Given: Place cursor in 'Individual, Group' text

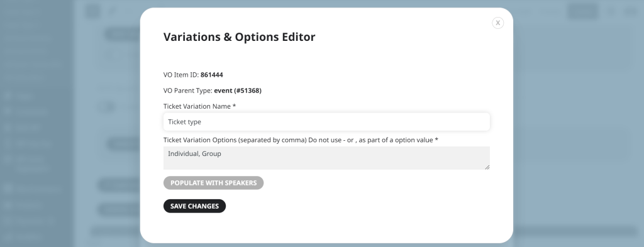Looking at the screenshot, I should coord(195,154).
